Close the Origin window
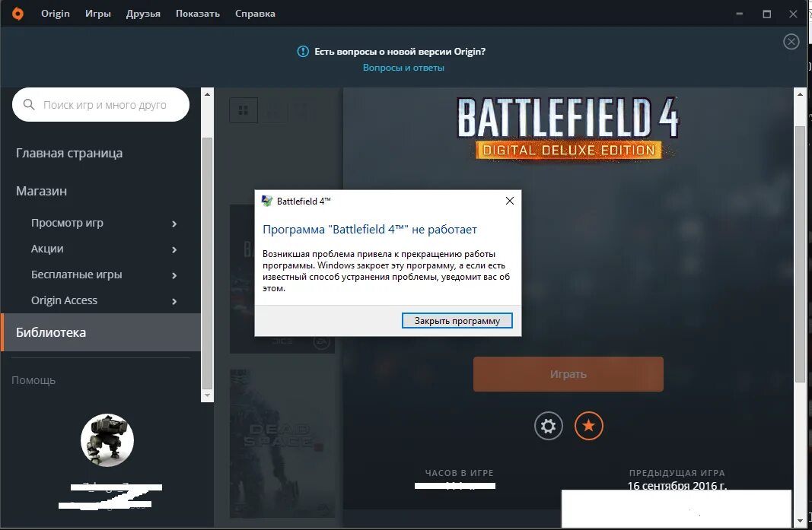Viewport: 812px width, 530px height. (x=793, y=14)
